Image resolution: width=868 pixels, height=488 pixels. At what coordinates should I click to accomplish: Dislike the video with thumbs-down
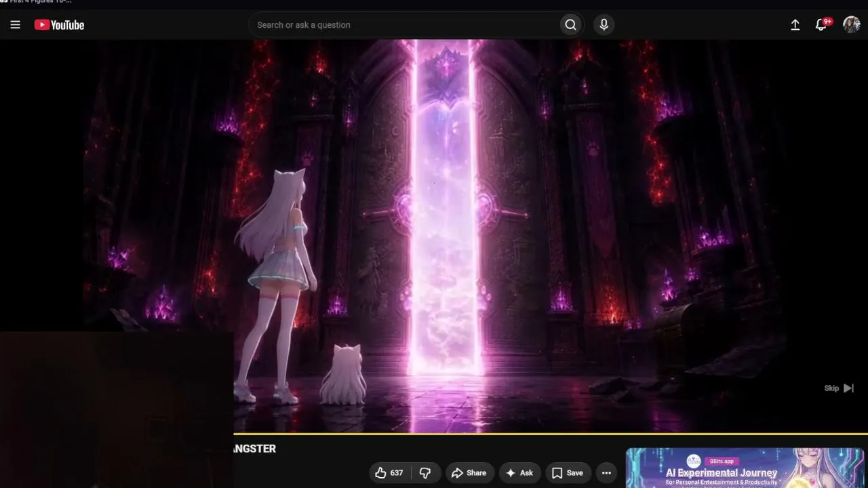tap(425, 473)
